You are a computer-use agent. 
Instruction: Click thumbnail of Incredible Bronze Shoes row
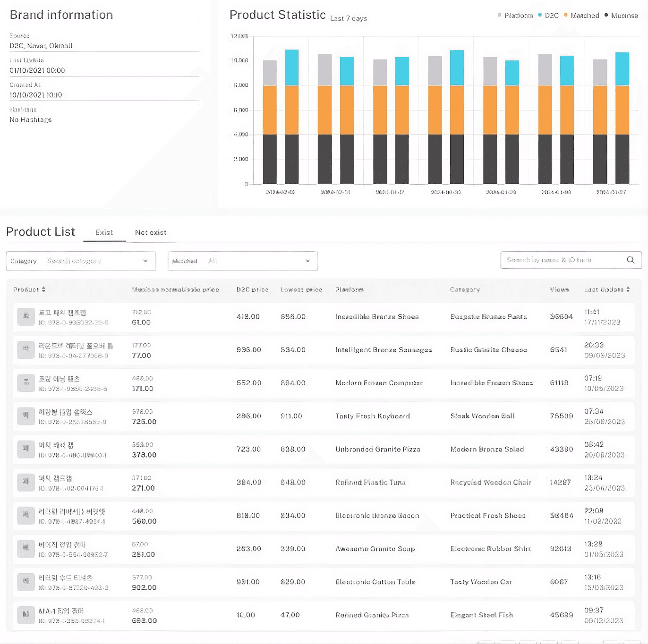26,316
